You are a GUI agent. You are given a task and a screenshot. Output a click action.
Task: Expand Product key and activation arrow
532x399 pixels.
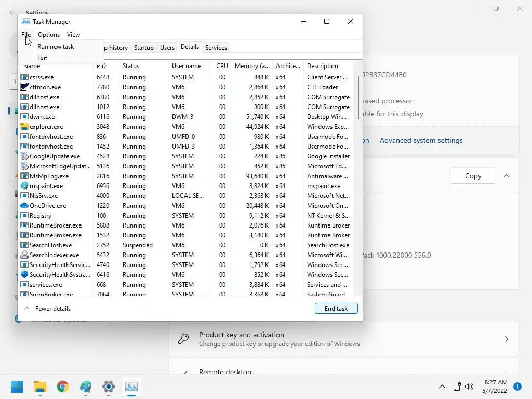(x=507, y=339)
